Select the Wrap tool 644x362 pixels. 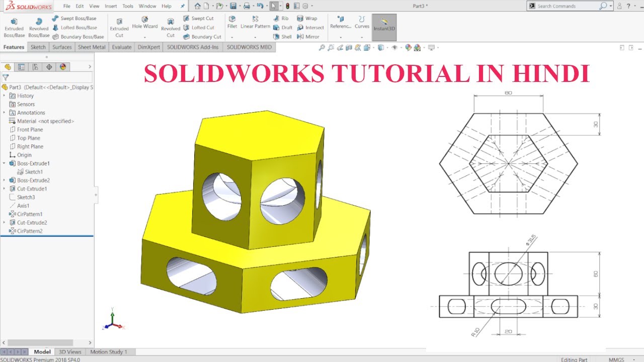click(x=307, y=19)
